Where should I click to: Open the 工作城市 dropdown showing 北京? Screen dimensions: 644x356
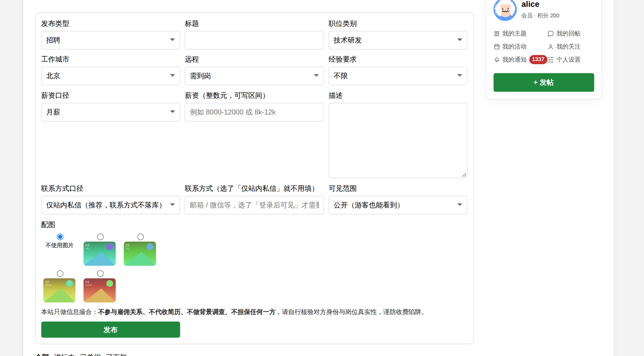[x=111, y=76]
